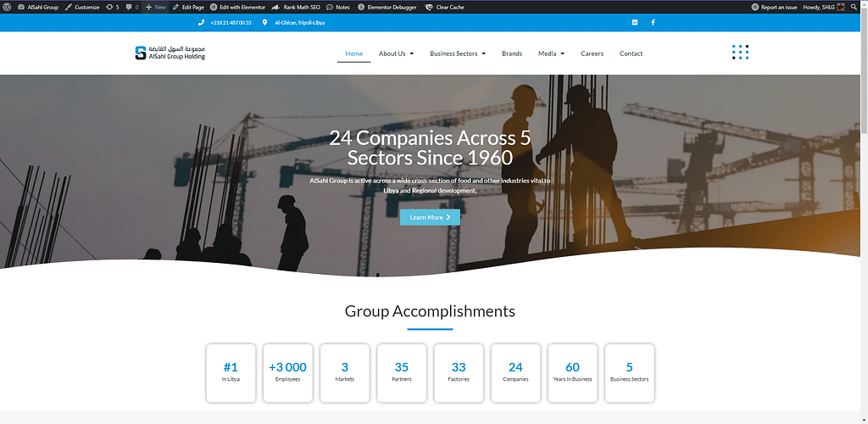
Task: Open Rank Math SEO menu
Action: pos(297,7)
